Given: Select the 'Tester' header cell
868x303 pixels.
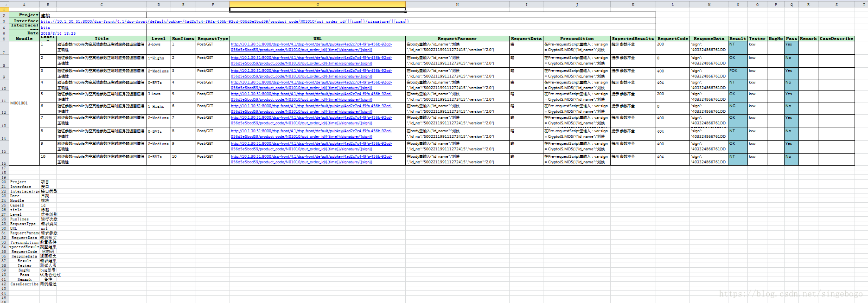Looking at the screenshot, I should click(757, 39).
